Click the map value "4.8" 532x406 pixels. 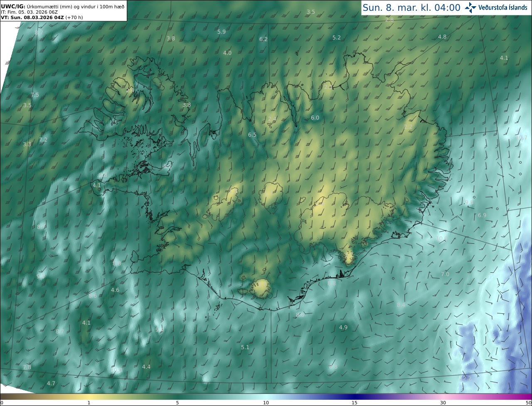coord(442,37)
